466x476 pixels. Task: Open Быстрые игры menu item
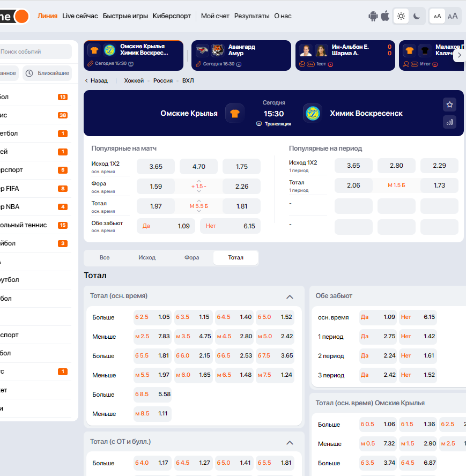[x=125, y=16]
